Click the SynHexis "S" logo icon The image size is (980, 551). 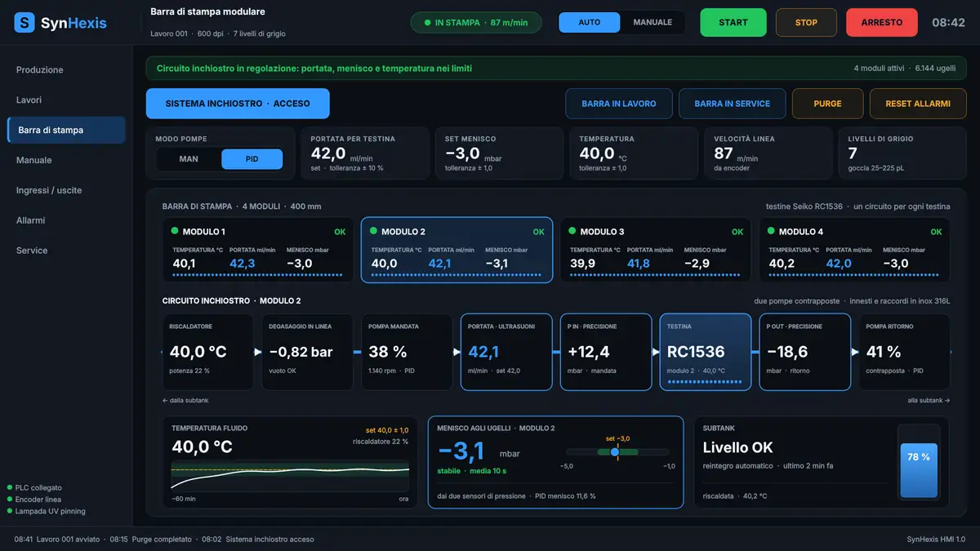click(24, 23)
